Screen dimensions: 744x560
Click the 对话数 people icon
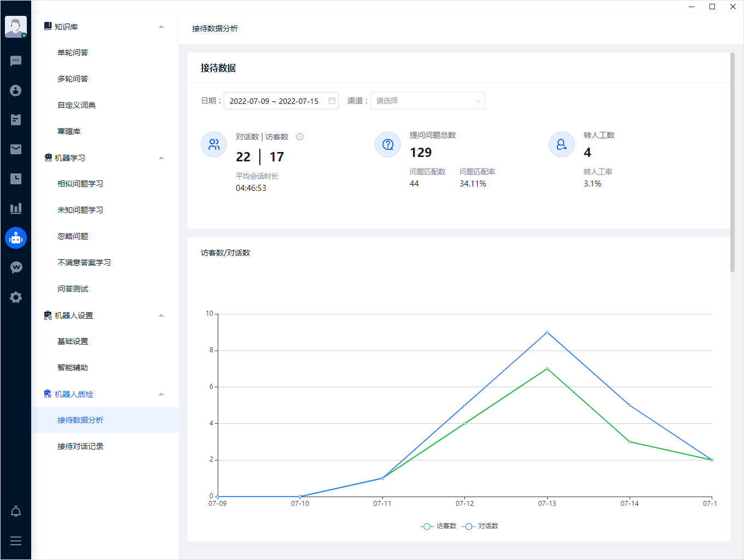[214, 144]
